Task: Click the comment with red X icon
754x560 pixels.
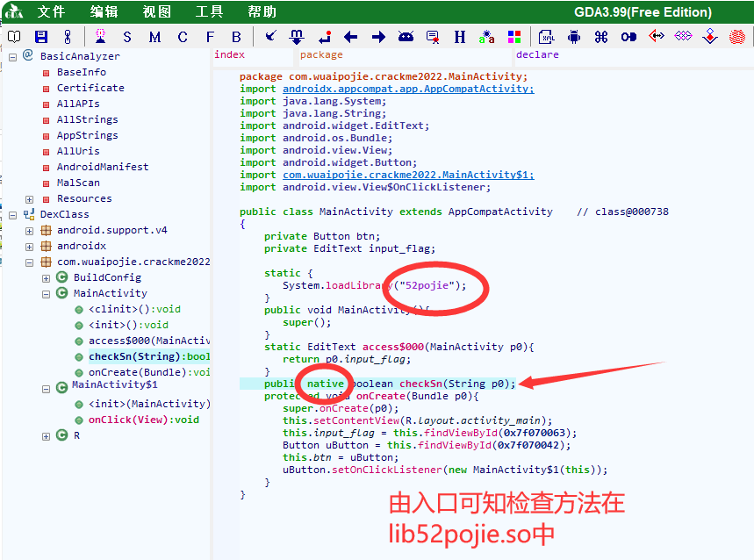Action: 433,37
